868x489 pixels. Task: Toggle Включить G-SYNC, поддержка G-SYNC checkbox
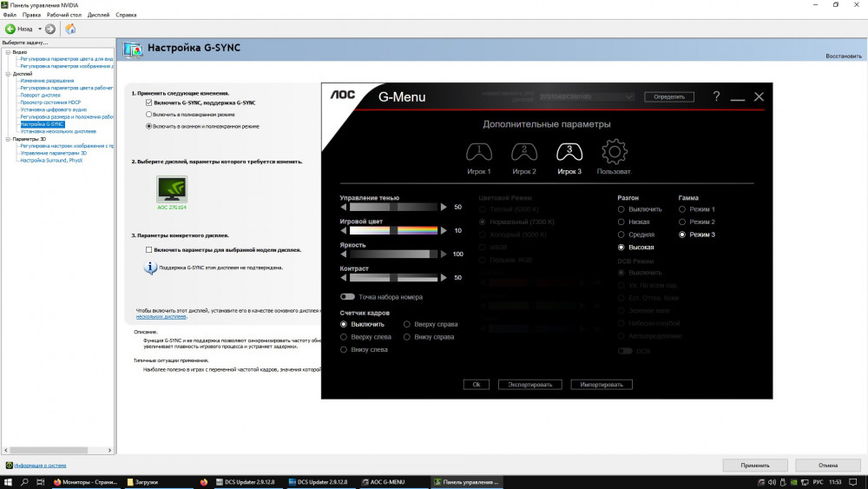(149, 103)
